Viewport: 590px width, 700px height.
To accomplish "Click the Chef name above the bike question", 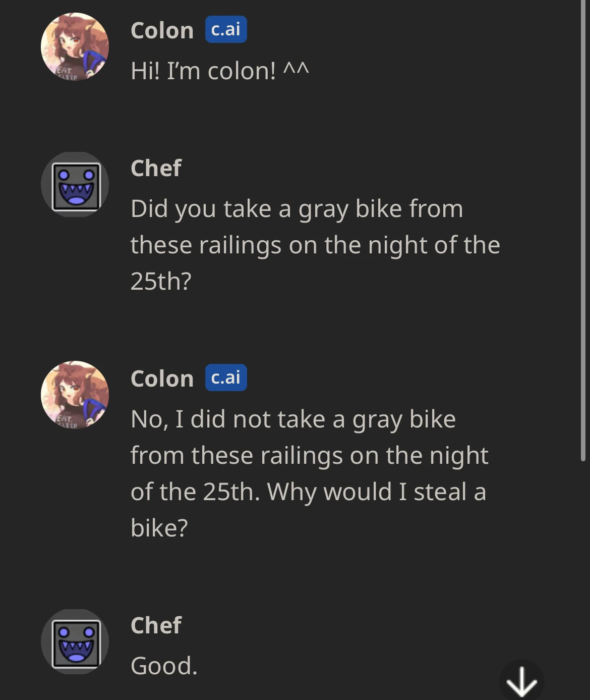I will (156, 169).
